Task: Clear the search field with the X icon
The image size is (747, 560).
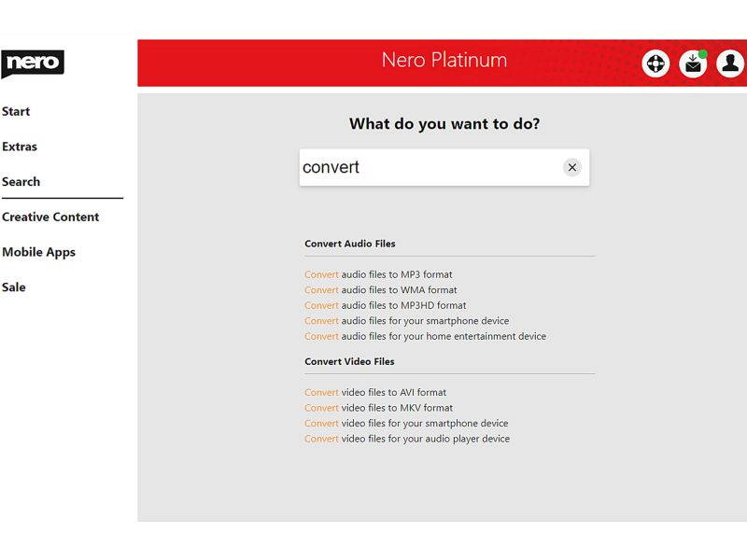Action: (x=571, y=167)
